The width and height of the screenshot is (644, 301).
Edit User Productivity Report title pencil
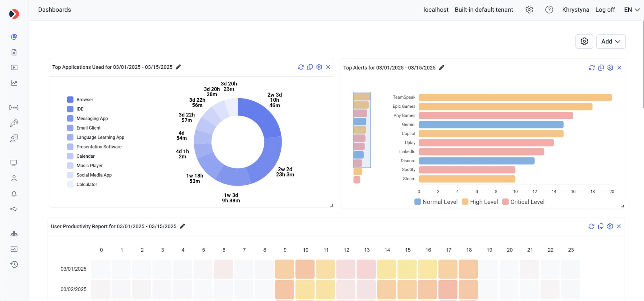(183, 226)
